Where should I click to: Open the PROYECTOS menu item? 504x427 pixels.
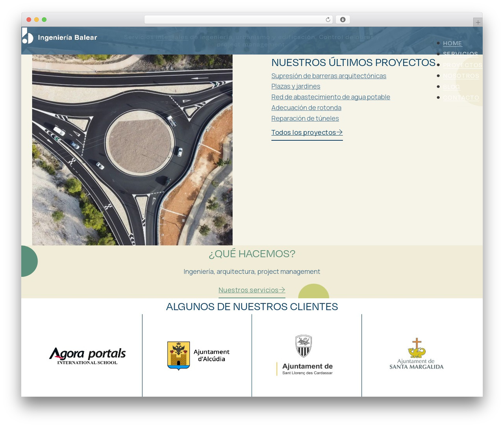pyautogui.click(x=462, y=65)
